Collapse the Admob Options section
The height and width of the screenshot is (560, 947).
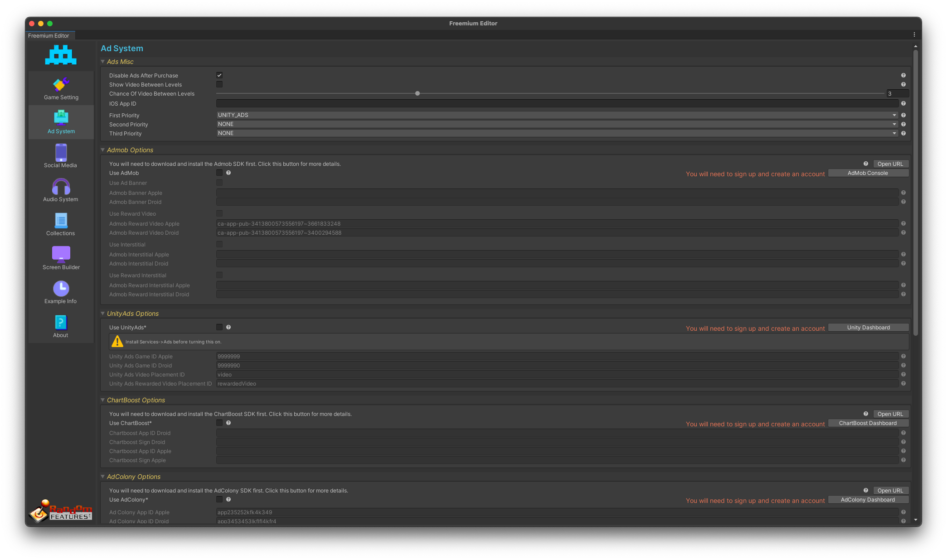point(103,150)
